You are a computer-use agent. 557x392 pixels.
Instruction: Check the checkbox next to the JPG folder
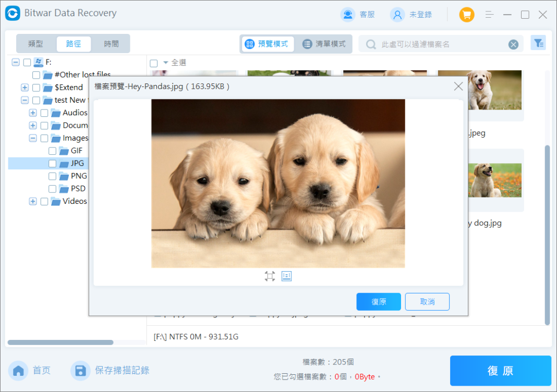click(52, 163)
